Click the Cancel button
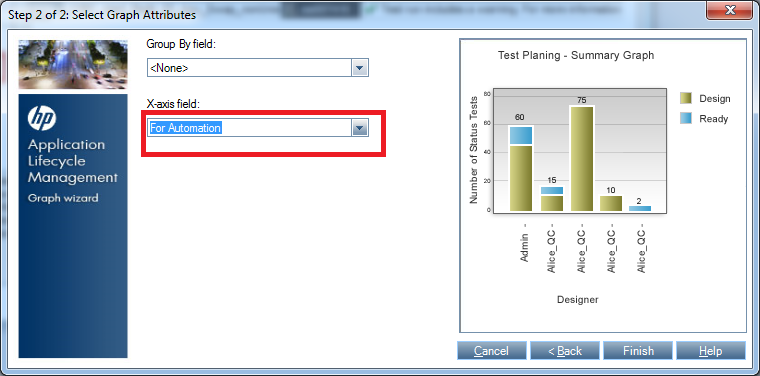Viewport: 760px width, 376px height. tap(491, 351)
